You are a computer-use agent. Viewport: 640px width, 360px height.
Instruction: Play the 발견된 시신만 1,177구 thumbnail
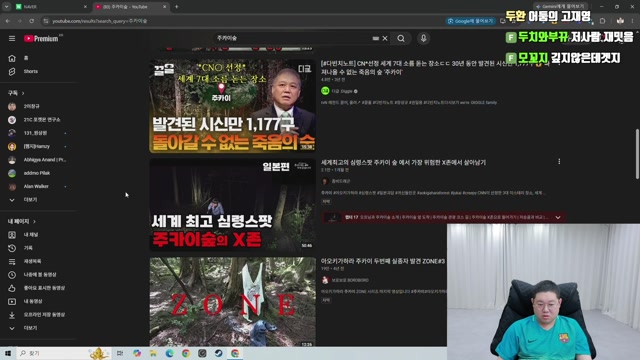click(232, 106)
